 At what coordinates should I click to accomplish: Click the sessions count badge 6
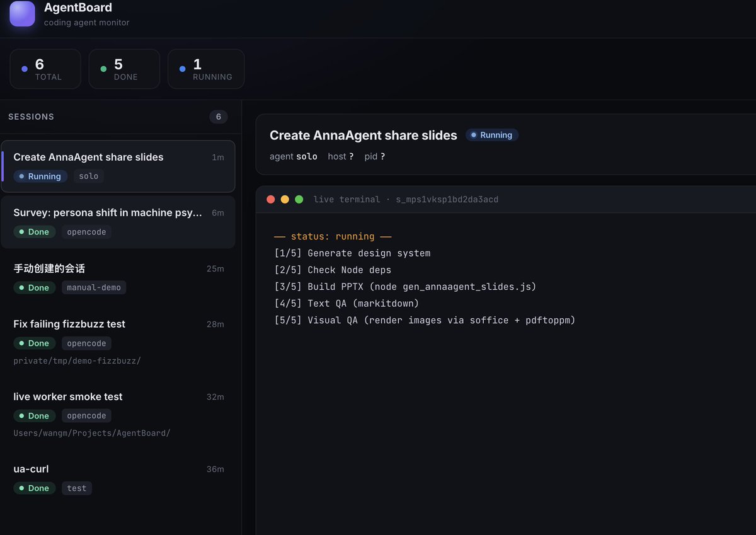(x=219, y=117)
